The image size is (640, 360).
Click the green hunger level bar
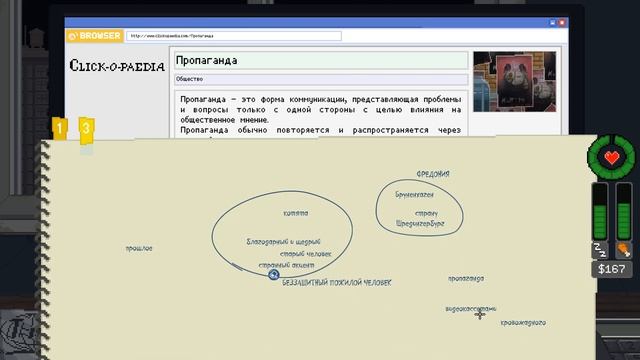pyautogui.click(x=624, y=211)
